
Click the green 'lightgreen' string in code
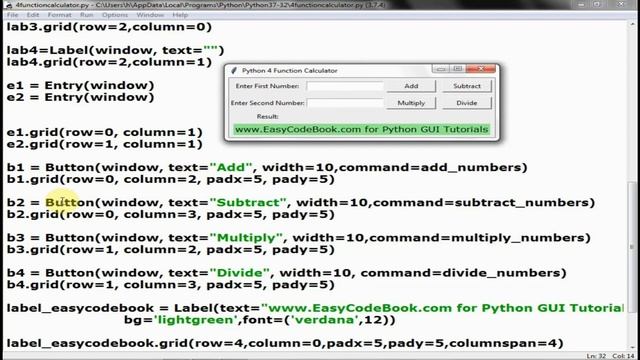tap(196, 320)
